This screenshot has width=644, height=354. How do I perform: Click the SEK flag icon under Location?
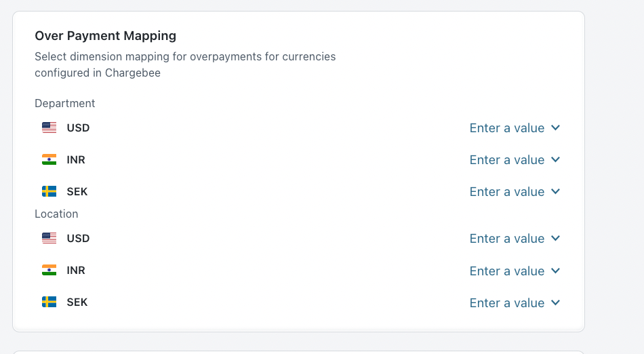pos(49,302)
